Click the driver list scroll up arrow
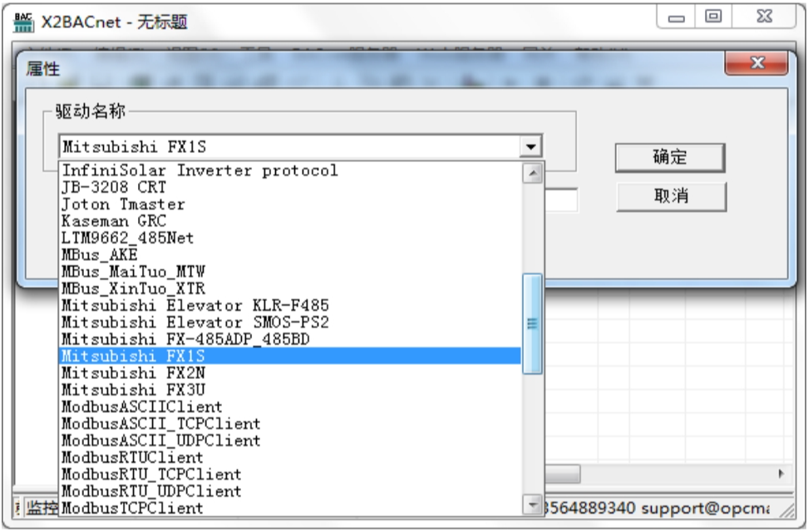The height and width of the screenshot is (532, 808). coord(532,173)
